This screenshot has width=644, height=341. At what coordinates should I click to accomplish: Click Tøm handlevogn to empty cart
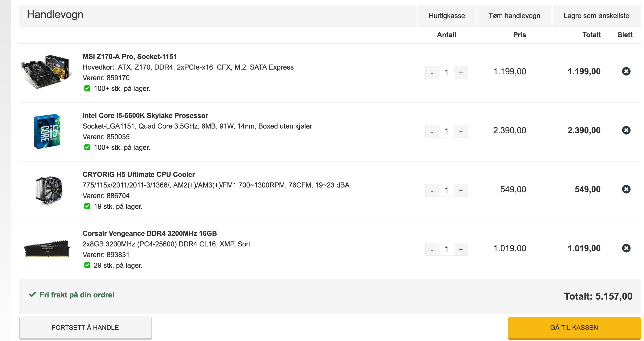point(514,16)
